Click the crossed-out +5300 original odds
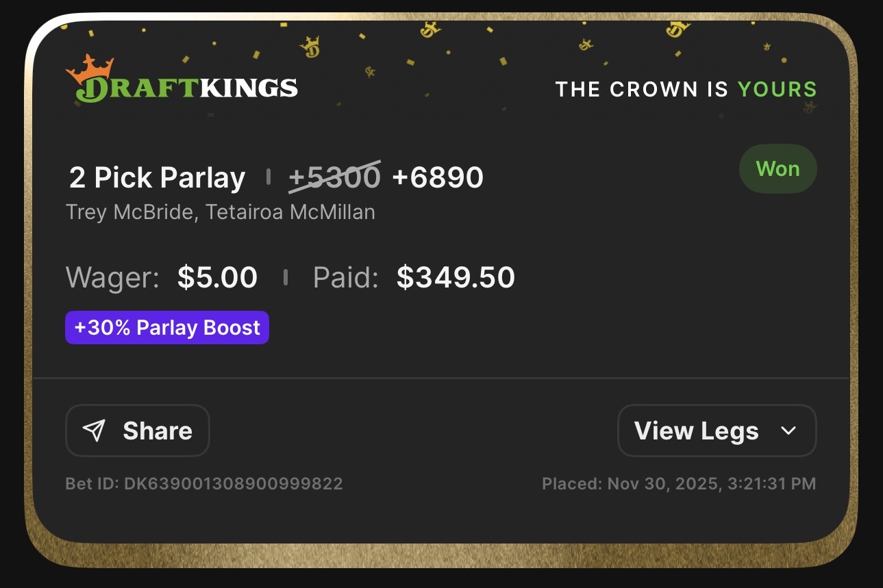This screenshot has width=883, height=588. 334,177
